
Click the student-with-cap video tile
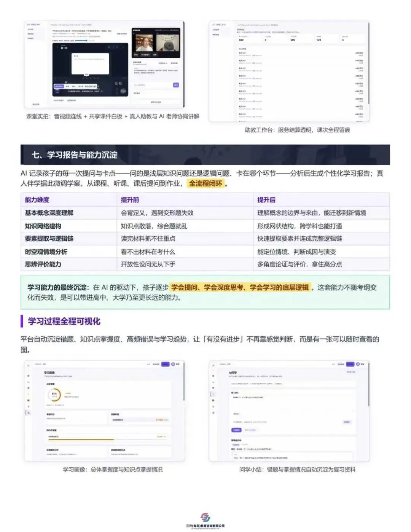(x=167, y=43)
